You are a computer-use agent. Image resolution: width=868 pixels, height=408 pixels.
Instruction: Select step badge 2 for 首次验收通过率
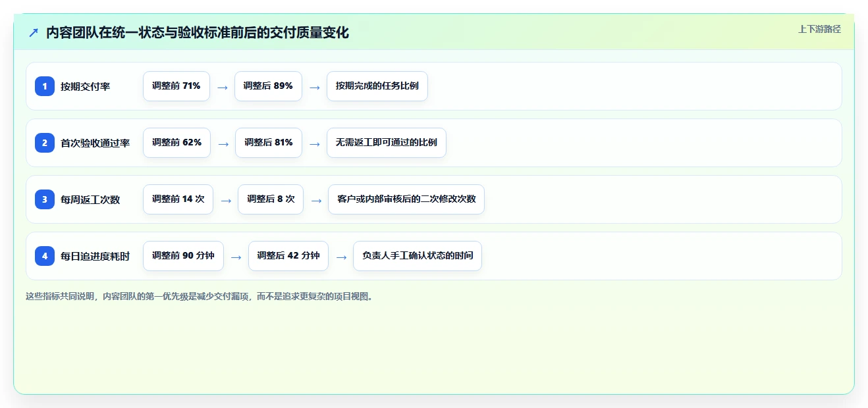tap(45, 143)
